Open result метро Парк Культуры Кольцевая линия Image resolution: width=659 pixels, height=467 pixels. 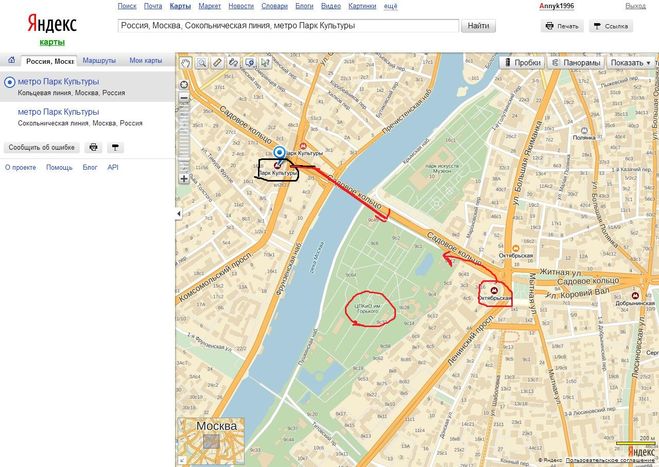(58, 82)
